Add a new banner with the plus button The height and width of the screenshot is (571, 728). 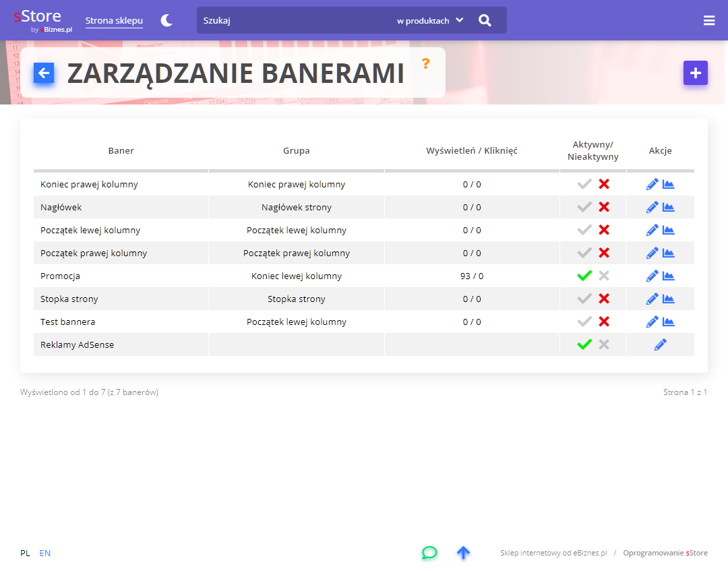click(695, 73)
